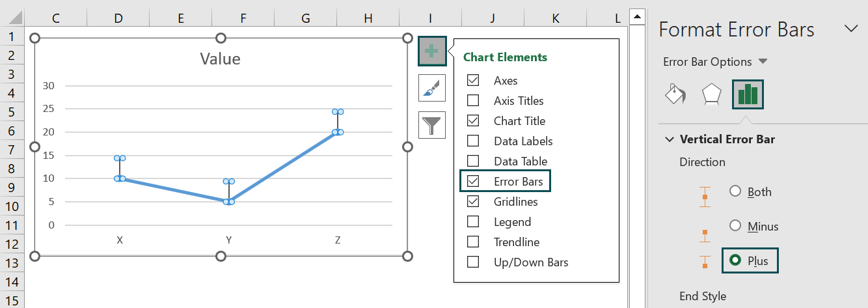This screenshot has width=868, height=308.
Task: Select row 14 header
Action: 12,282
